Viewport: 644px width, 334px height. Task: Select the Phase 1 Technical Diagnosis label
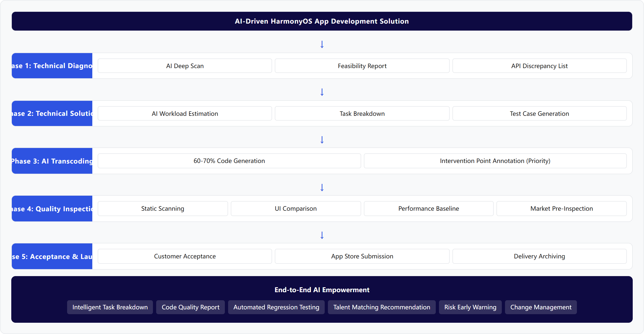coord(52,66)
